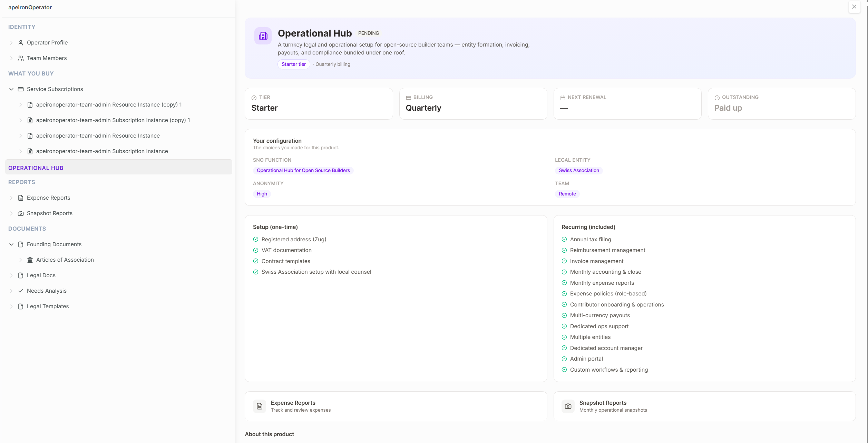868x443 pixels.
Task: Open the Expense Reports card
Action: coord(396,406)
